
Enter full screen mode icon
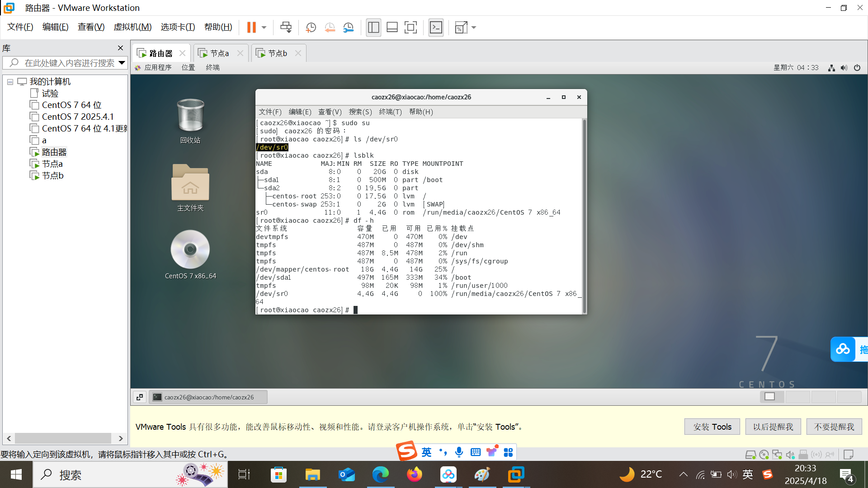(410, 28)
